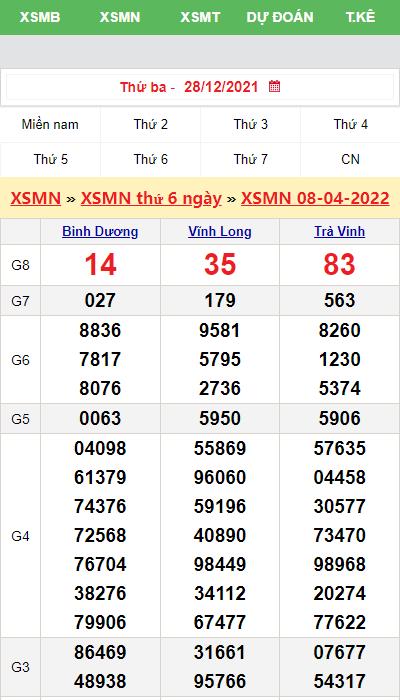Click the G4 number 96060
This screenshot has height=700, width=400.
pyautogui.click(x=220, y=478)
